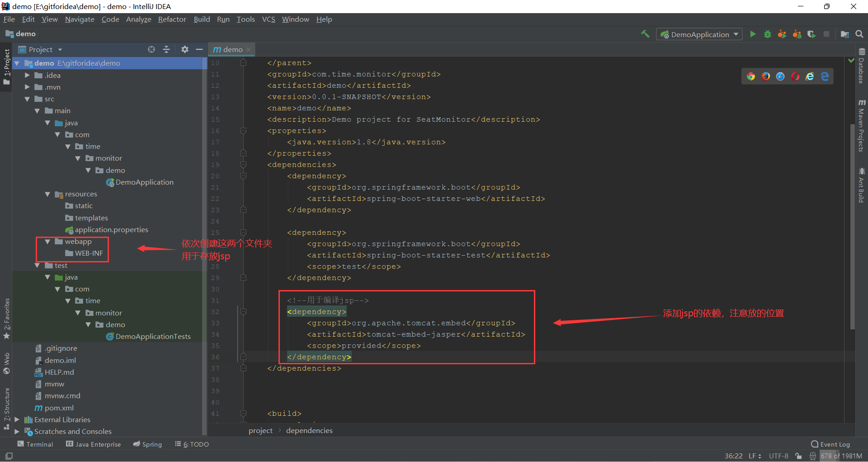
Task: Open the Build menu
Action: click(x=202, y=19)
